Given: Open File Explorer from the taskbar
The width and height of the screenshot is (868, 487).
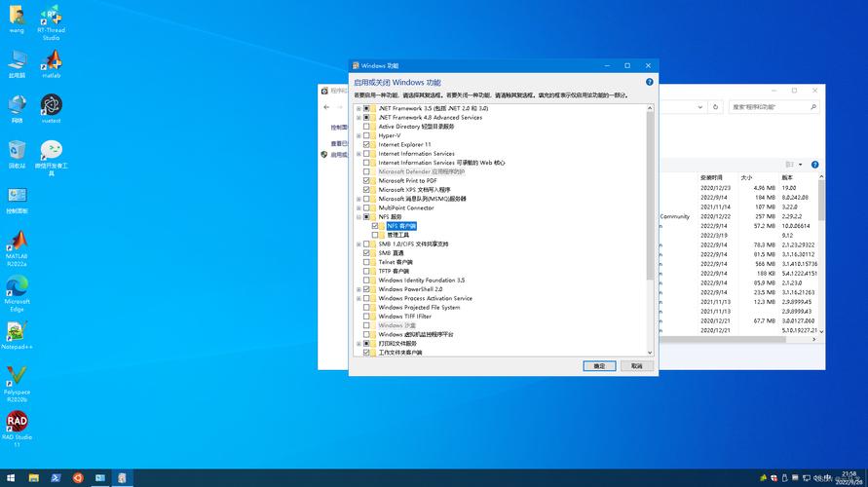Looking at the screenshot, I should click(x=34, y=477).
